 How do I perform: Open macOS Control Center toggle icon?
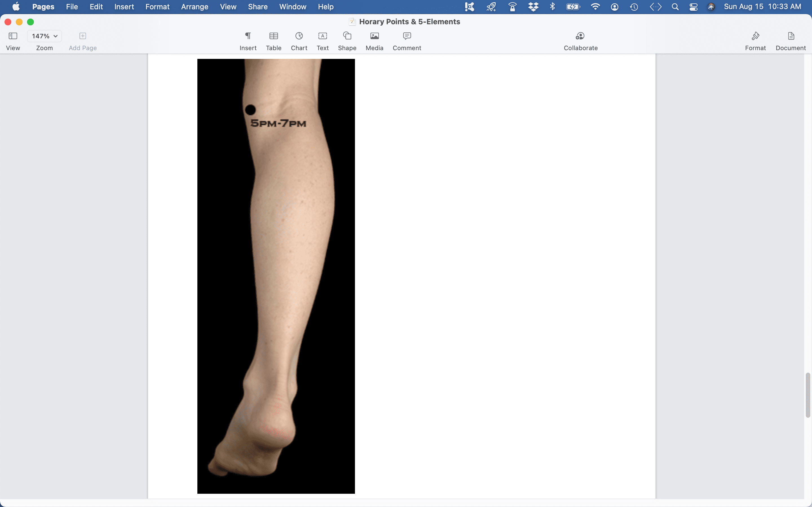pyautogui.click(x=694, y=7)
